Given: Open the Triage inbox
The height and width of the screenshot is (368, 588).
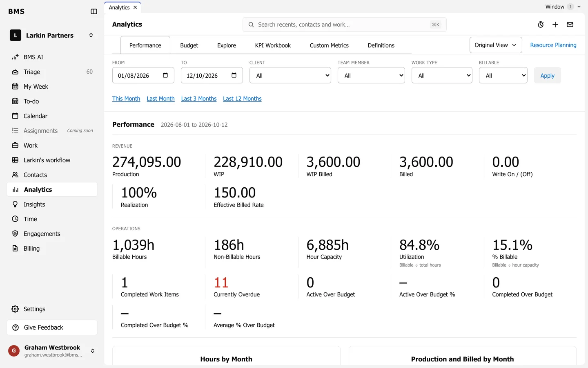Looking at the screenshot, I should 52,72.
